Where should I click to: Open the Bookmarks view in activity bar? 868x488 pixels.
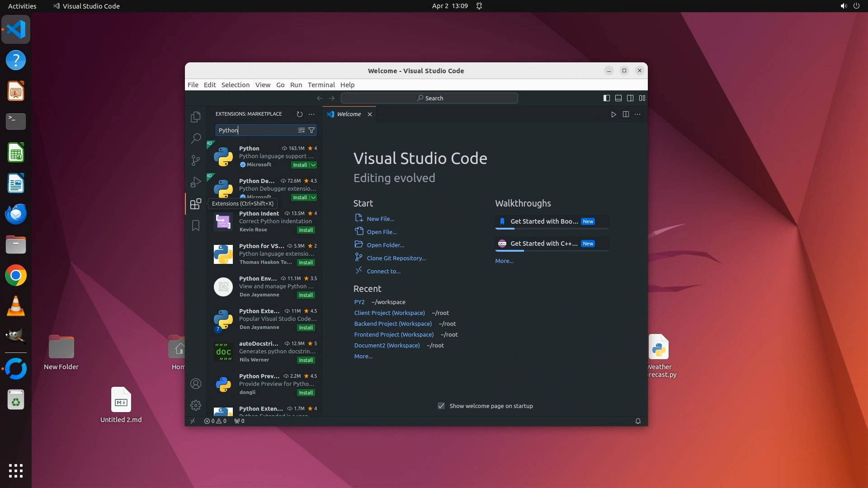(x=195, y=225)
